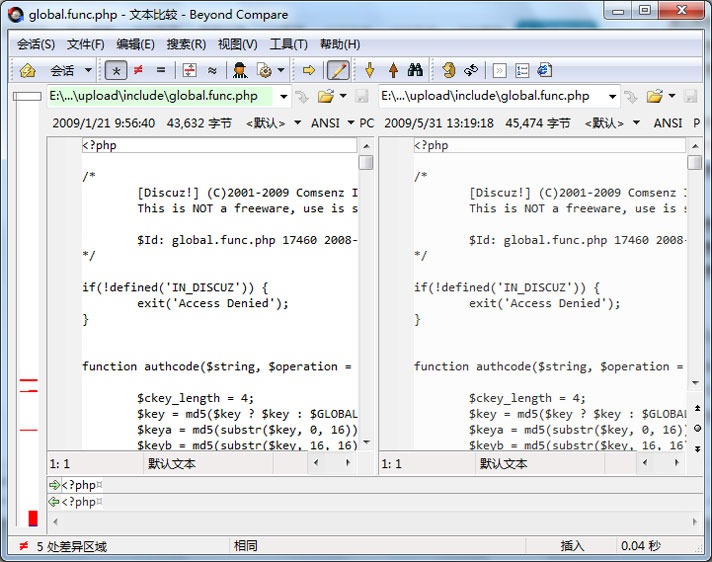The width and height of the screenshot is (712, 562).
Task: Toggle Minor differences approx icon
Action: click(212, 70)
